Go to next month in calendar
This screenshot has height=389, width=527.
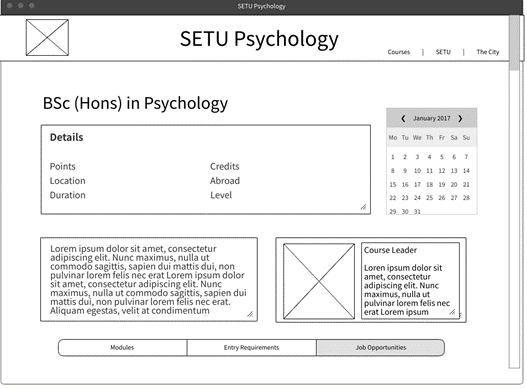(460, 118)
